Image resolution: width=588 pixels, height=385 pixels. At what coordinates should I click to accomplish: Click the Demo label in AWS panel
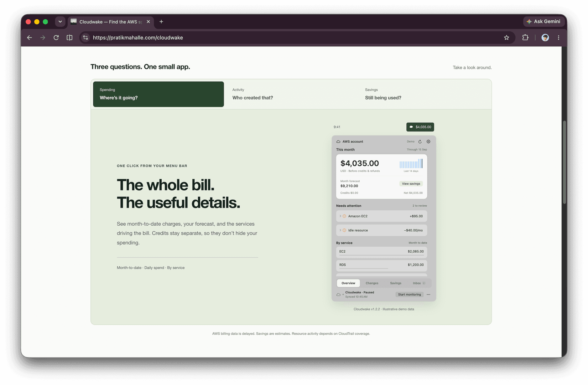(411, 142)
